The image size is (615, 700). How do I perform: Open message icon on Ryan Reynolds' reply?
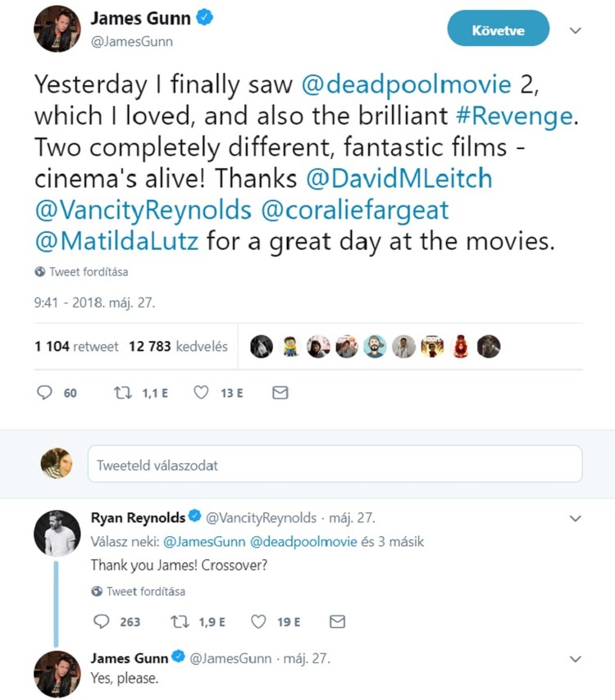(x=336, y=621)
